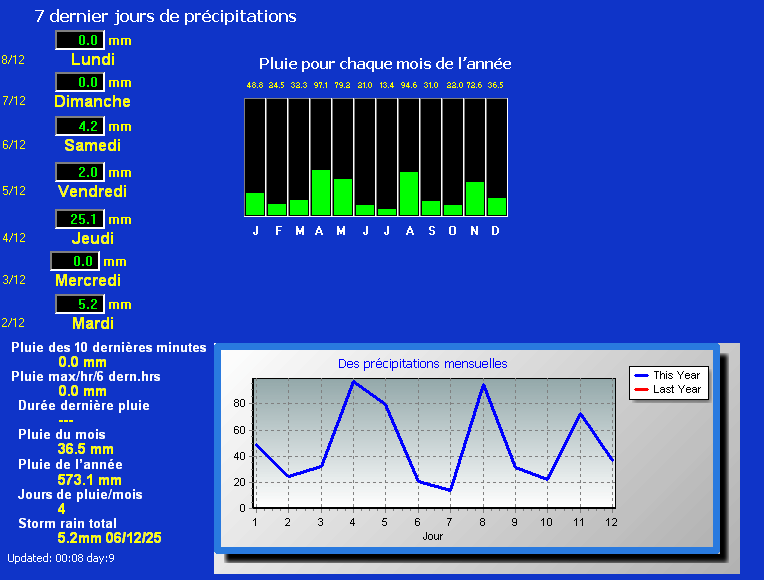This screenshot has height=580, width=764.
Task: Select the Mercredi rainfall value box
Action: (x=76, y=261)
